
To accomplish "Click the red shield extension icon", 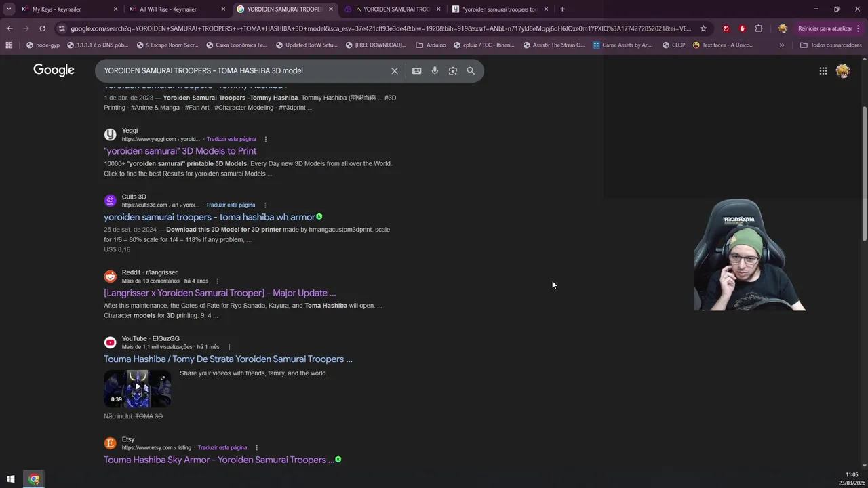I will [742, 28].
